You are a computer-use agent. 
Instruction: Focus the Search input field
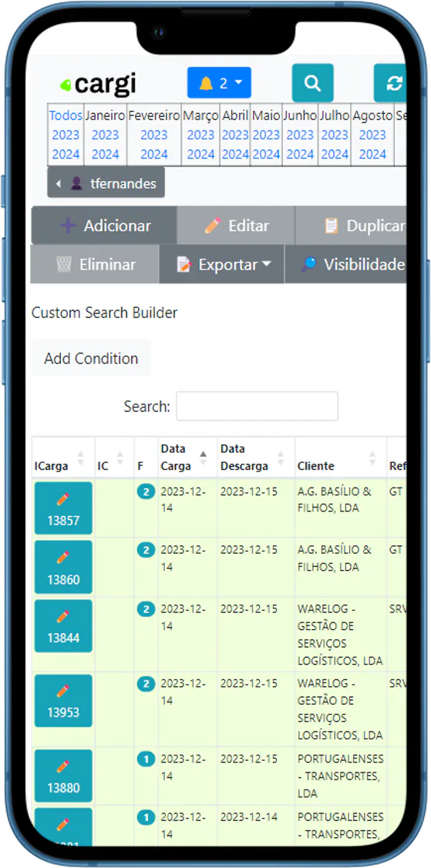tap(257, 407)
